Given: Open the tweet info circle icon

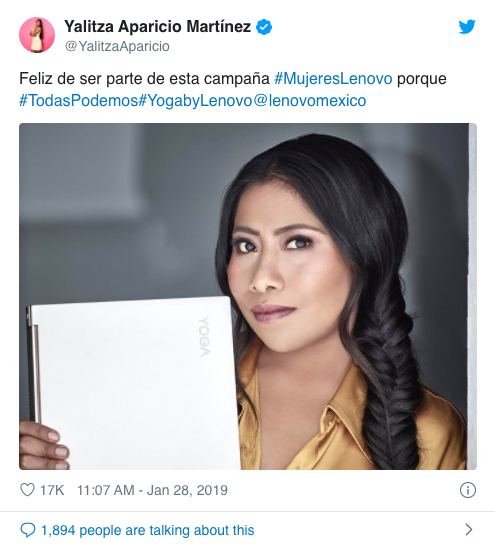Looking at the screenshot, I should click(468, 490).
